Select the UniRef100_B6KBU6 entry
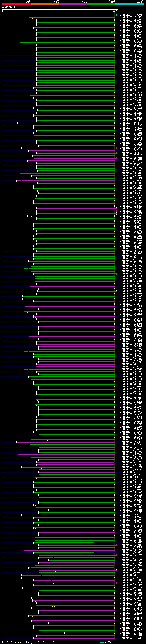 coord(131,42)
